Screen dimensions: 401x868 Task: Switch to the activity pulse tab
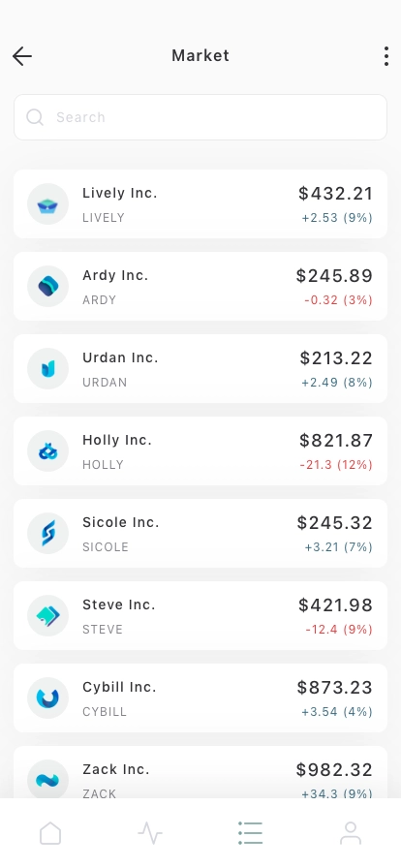coord(150,833)
